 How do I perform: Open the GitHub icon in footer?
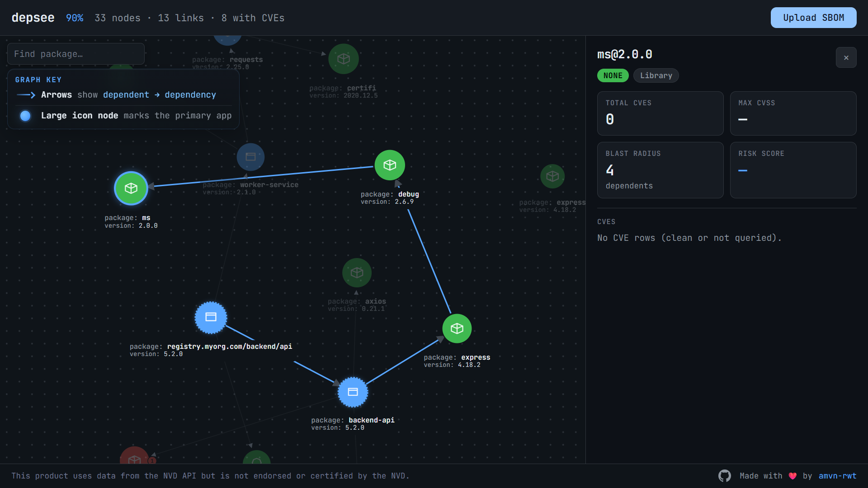pos(724,476)
